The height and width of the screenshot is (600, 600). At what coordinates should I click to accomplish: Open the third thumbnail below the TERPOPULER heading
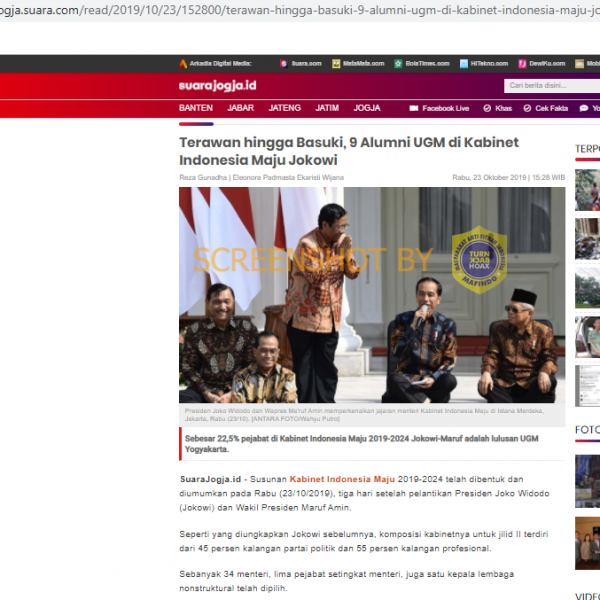click(587, 288)
